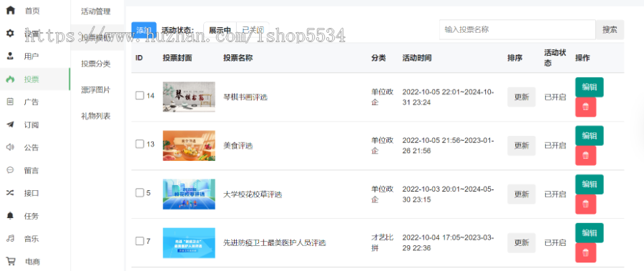This screenshot has height=271, width=644.
Task: Click the 才艺比拼 category cell
Action: [x=382, y=242]
